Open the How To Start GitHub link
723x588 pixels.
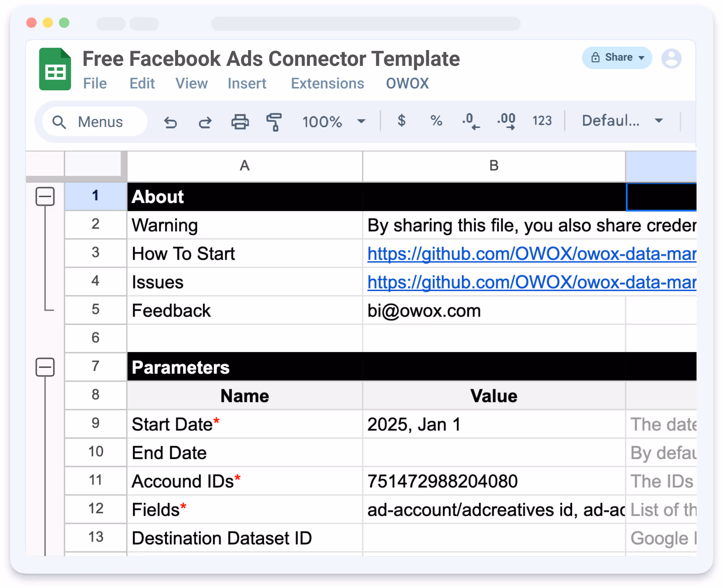point(531,254)
